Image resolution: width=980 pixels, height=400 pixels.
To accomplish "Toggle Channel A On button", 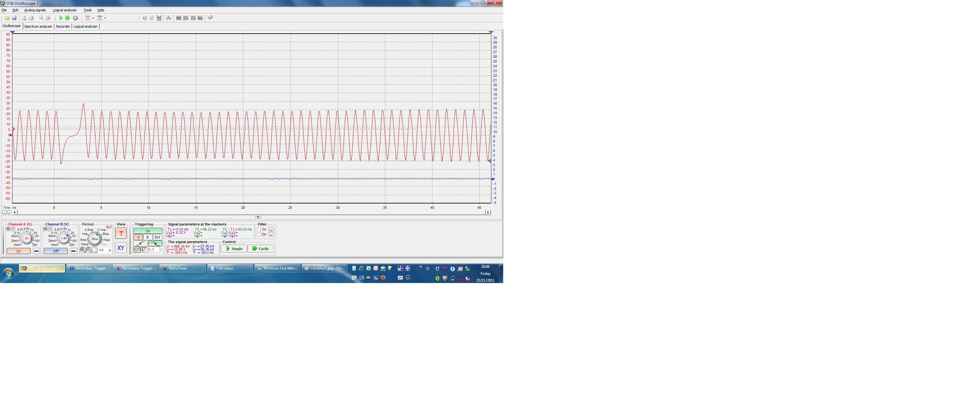I will 19,251.
